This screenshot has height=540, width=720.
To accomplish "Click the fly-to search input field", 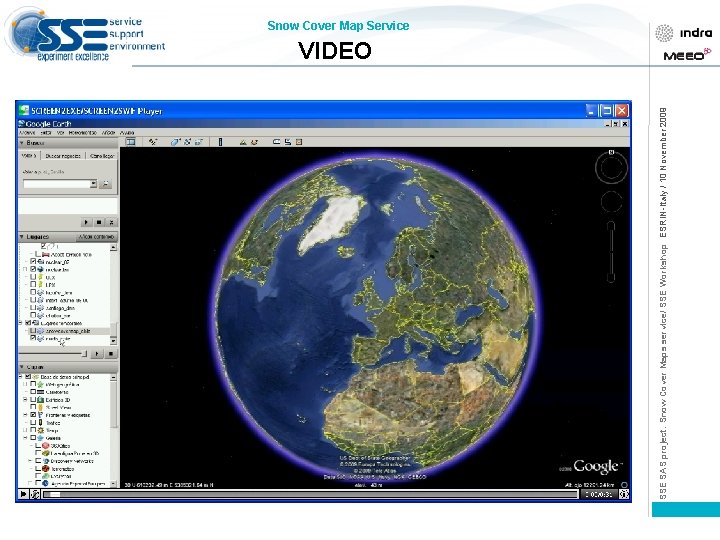I will pyautogui.click(x=57, y=184).
